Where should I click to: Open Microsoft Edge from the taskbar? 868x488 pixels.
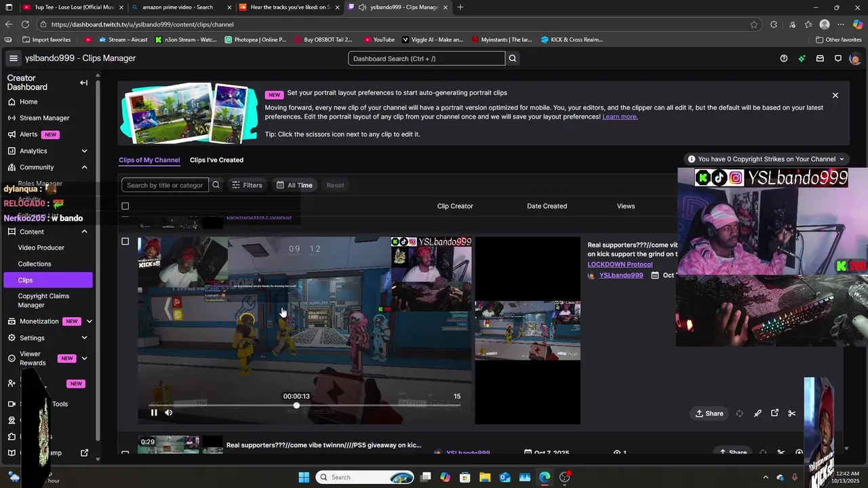(x=545, y=477)
